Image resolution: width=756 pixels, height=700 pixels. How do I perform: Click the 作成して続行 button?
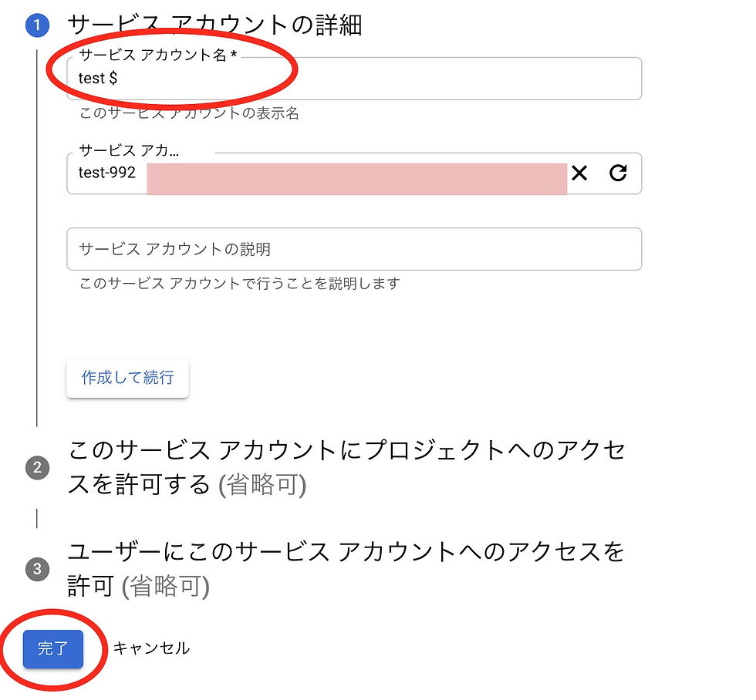(127, 378)
